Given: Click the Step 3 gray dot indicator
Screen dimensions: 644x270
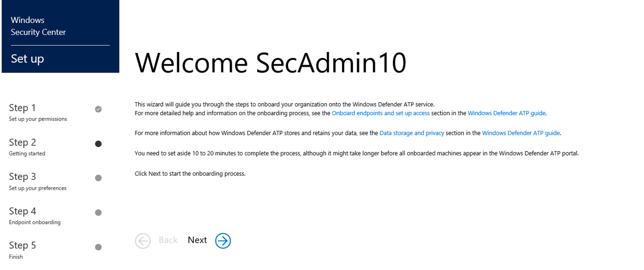Looking at the screenshot, I should point(98,178).
